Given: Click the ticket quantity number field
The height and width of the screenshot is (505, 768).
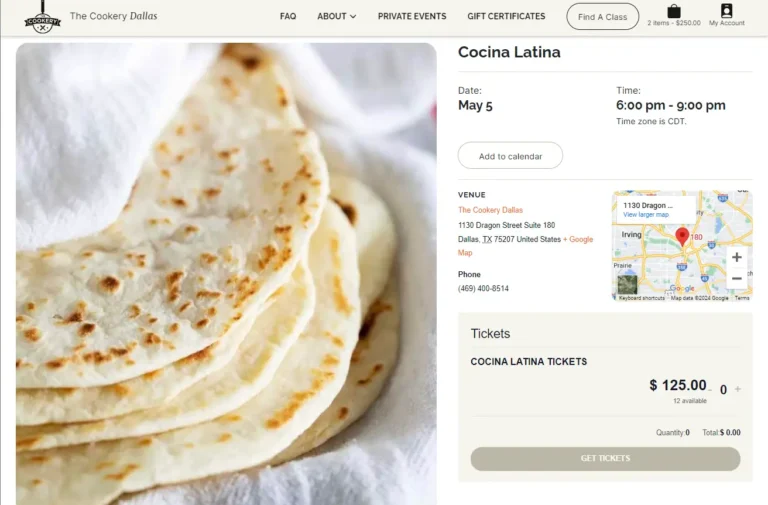Looking at the screenshot, I should coord(724,390).
